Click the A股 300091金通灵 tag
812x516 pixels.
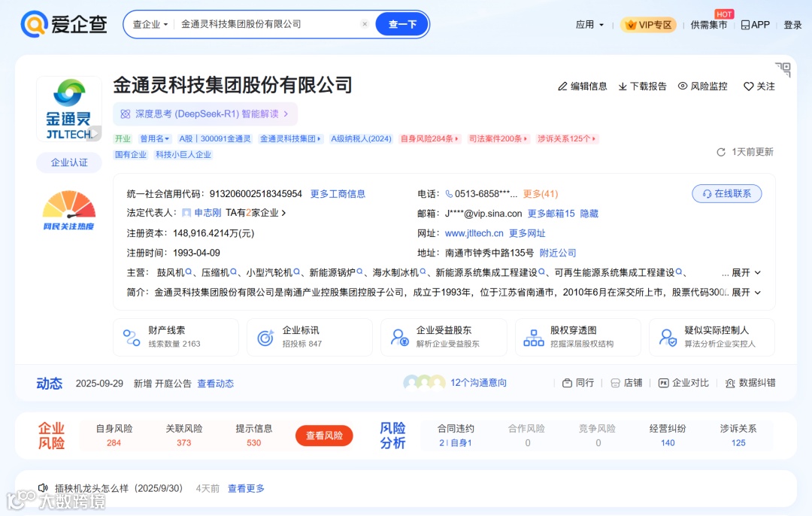(214, 139)
